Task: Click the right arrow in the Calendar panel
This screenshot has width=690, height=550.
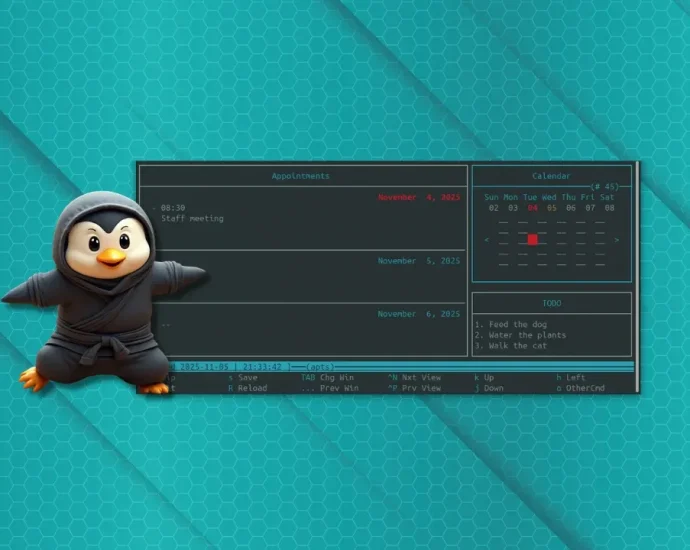Action: coord(617,240)
